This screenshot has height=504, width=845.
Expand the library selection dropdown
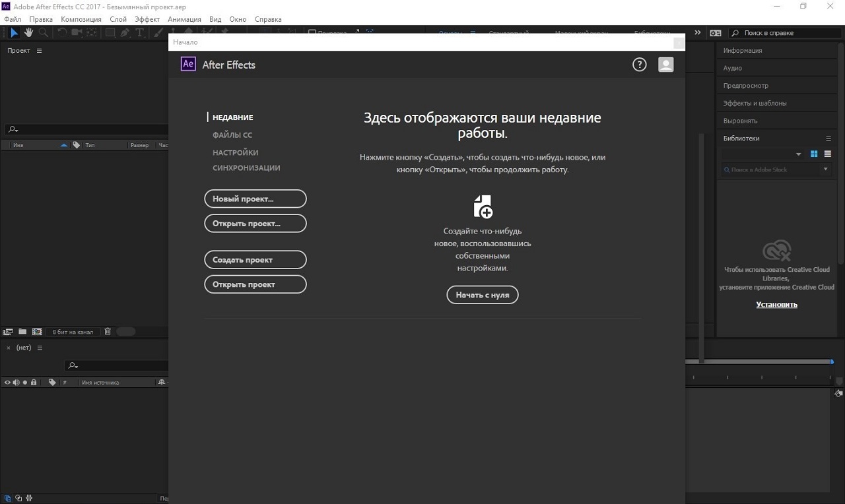pos(798,154)
